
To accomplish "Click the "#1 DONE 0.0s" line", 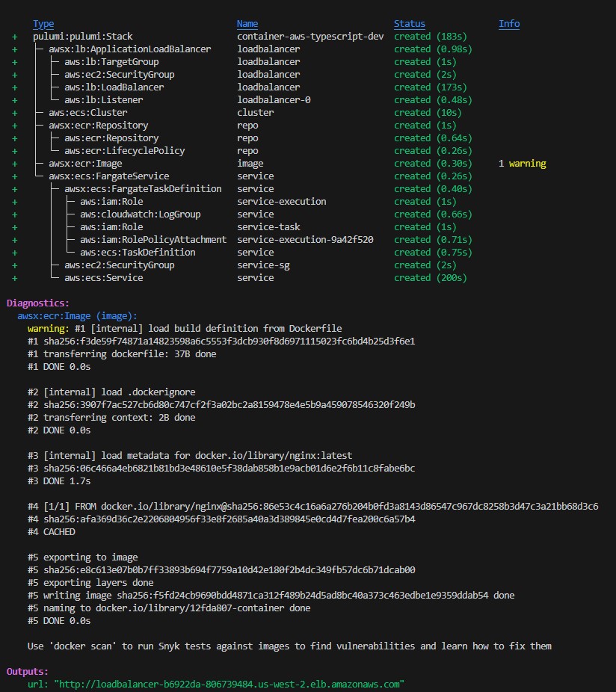I will [x=59, y=367].
